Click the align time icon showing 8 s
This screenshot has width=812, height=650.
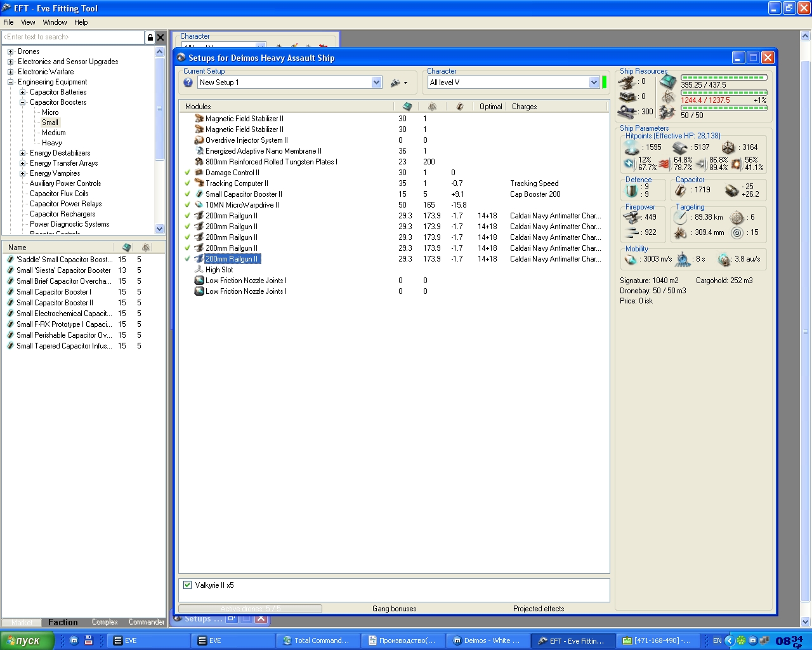pyautogui.click(x=683, y=259)
